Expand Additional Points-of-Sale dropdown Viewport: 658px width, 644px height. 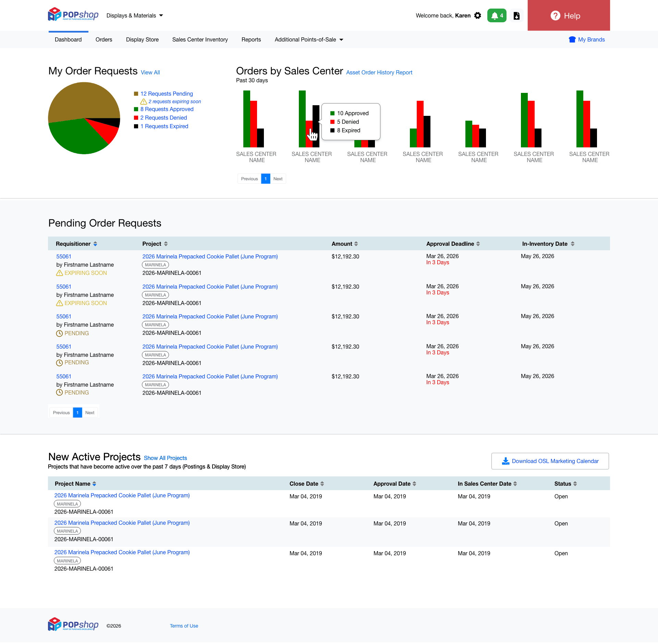pos(309,39)
